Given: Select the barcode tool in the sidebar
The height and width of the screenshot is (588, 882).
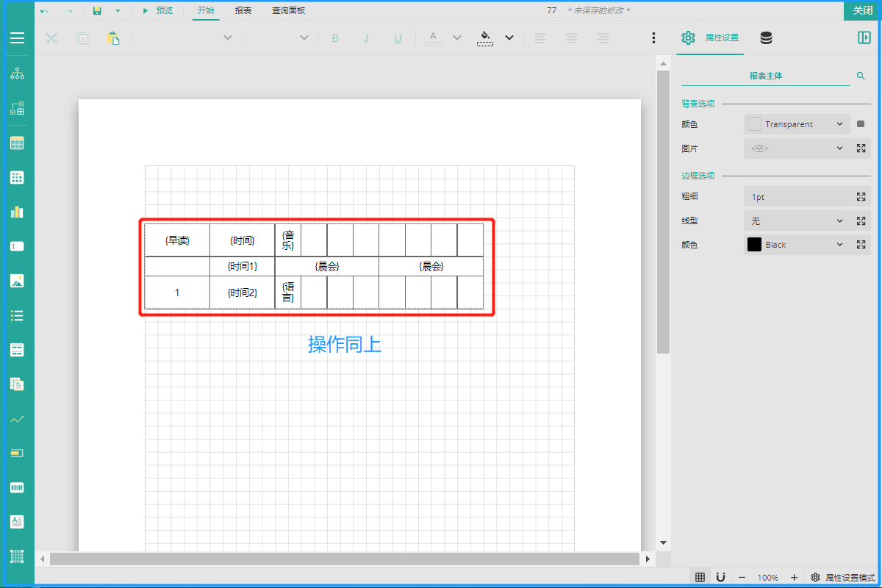Looking at the screenshot, I should [17, 487].
